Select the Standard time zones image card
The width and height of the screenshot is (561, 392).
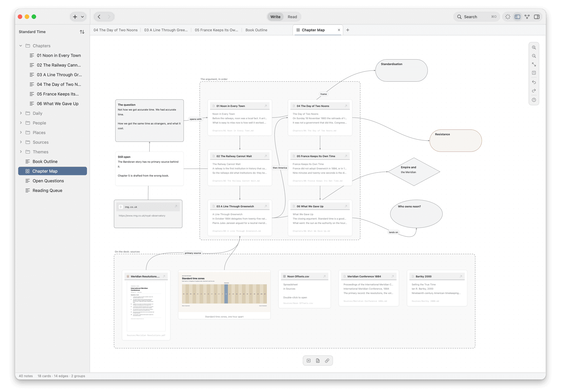tap(224, 295)
